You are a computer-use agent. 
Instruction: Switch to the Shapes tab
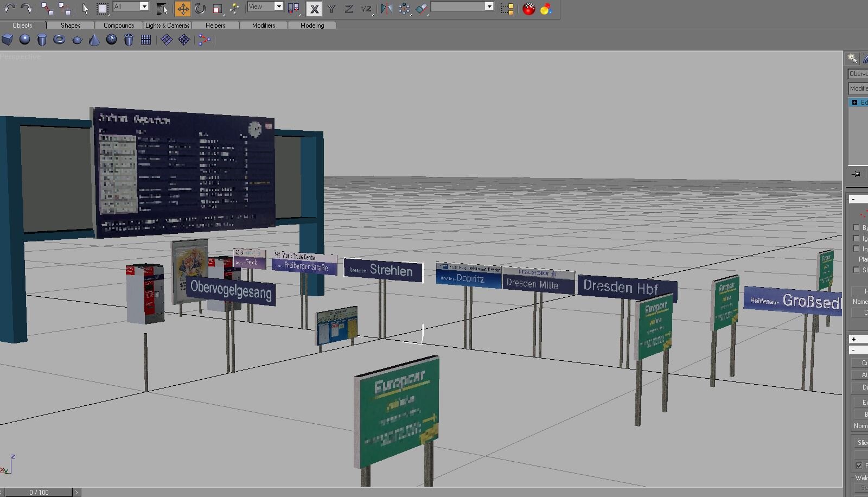tap(71, 26)
